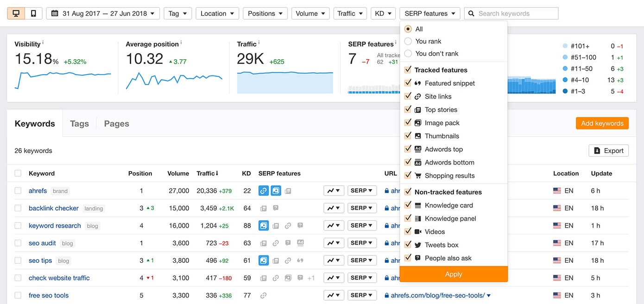The width and height of the screenshot is (644, 304).
Task: Click the sitelinks icon in backlink checker row
Action: pos(264,208)
